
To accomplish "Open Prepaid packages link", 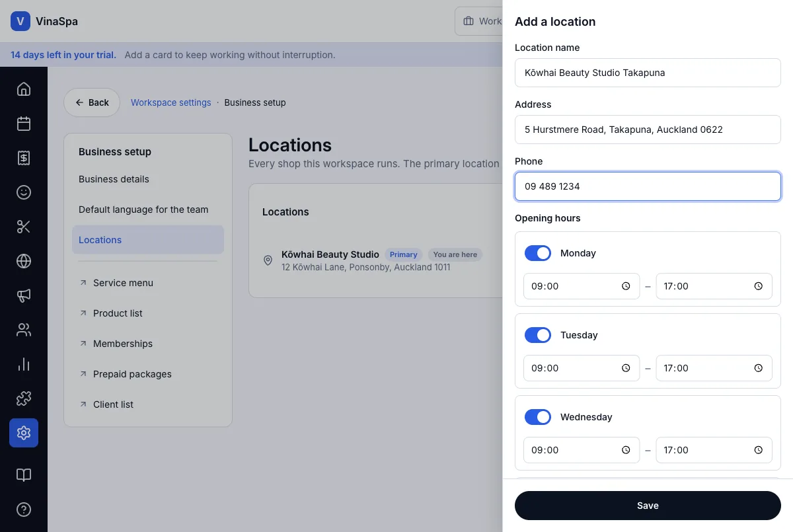I will tap(148, 374).
